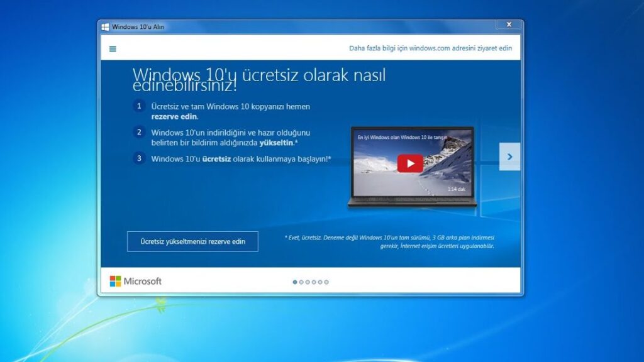Viewport: 644px width, 362px height.
Task: Click the Windows logo in title bar
Action: pyautogui.click(x=105, y=27)
